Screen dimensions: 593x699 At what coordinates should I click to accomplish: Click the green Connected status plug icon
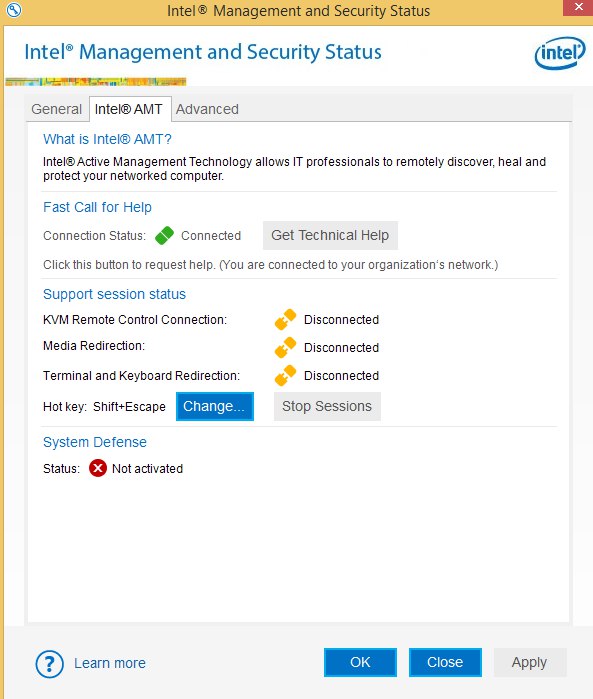[x=164, y=235]
